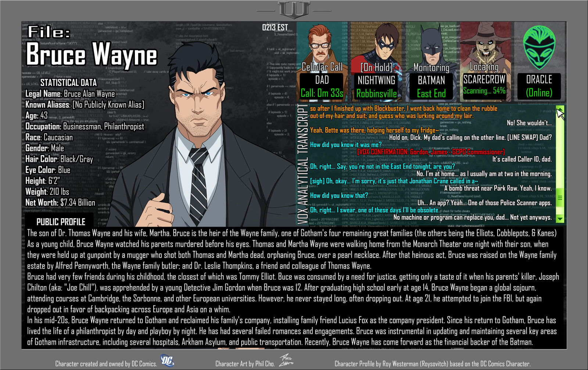Click transcript line 'How did you know it was me?'

pos(346,145)
